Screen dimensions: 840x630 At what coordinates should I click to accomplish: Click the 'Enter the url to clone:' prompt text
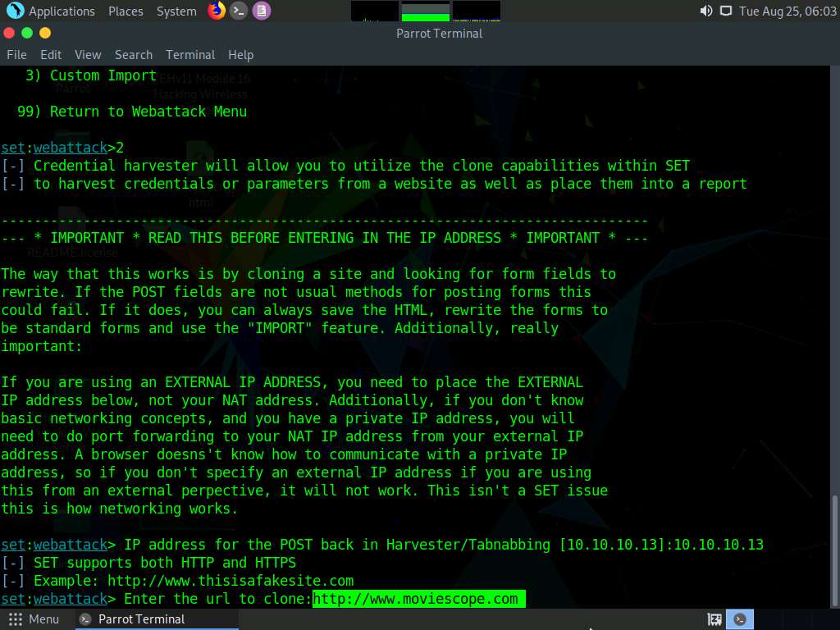[218, 598]
